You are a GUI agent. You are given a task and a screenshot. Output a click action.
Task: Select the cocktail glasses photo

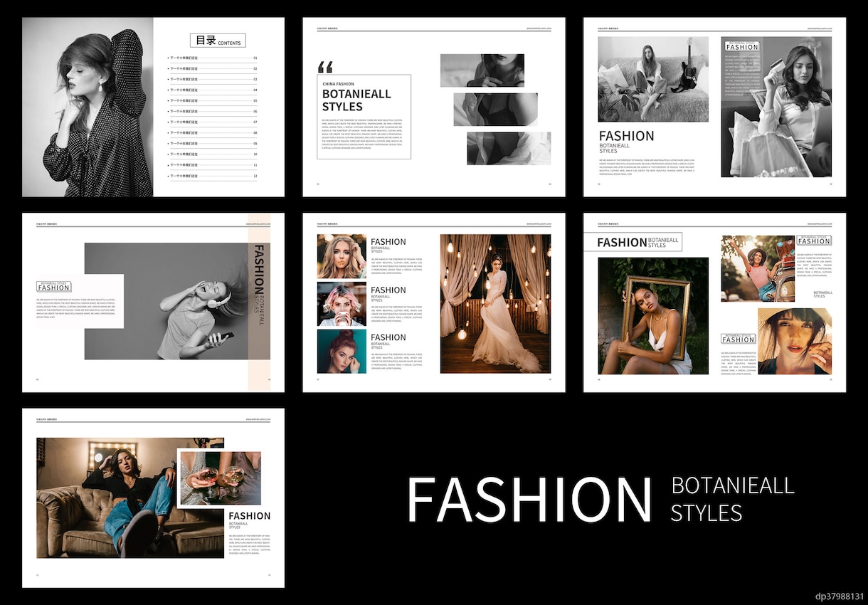pyautogui.click(x=220, y=478)
